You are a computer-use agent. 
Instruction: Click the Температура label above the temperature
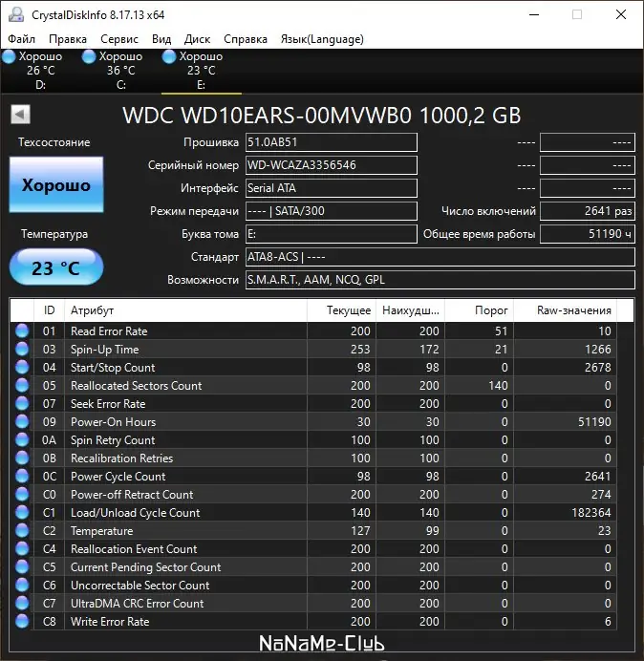(54, 234)
